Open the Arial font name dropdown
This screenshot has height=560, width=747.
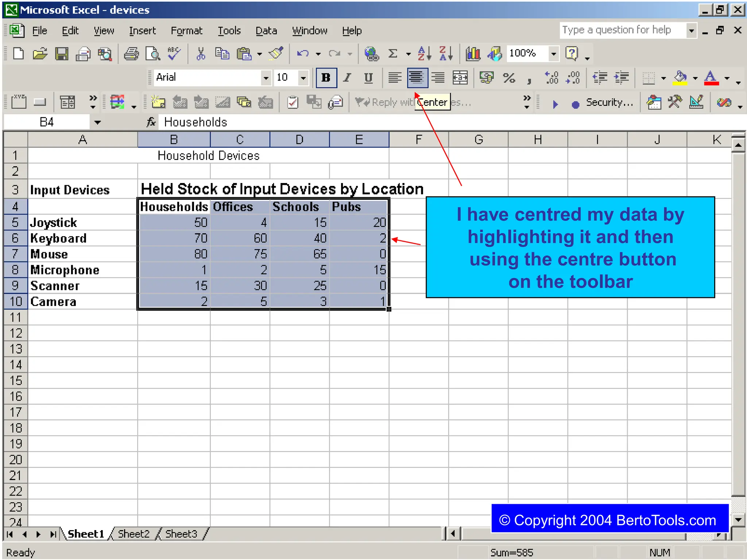[266, 78]
